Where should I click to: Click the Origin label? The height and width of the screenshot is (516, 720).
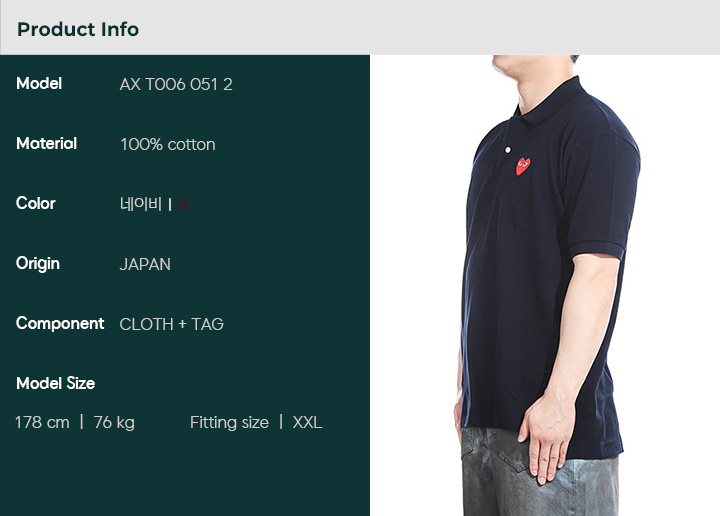[38, 264]
